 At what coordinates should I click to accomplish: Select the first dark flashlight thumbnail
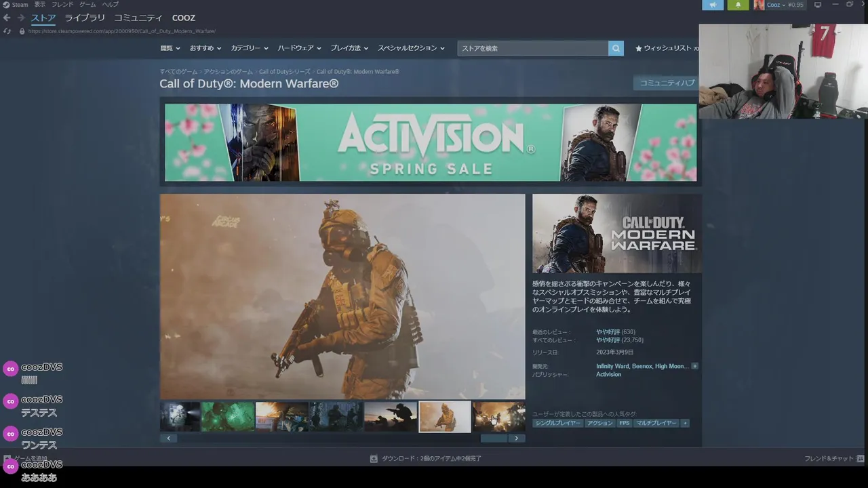pos(180,417)
